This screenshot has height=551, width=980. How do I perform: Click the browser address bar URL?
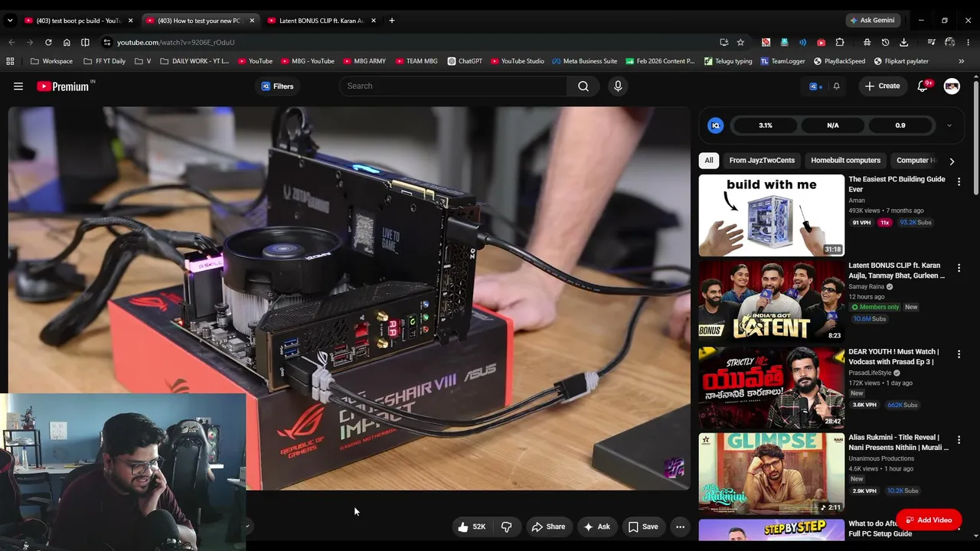click(x=175, y=42)
